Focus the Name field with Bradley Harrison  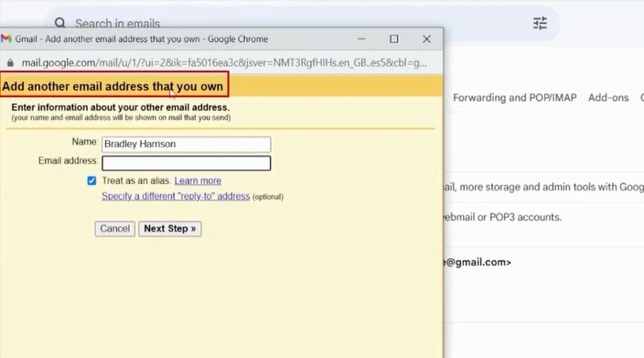(x=186, y=145)
